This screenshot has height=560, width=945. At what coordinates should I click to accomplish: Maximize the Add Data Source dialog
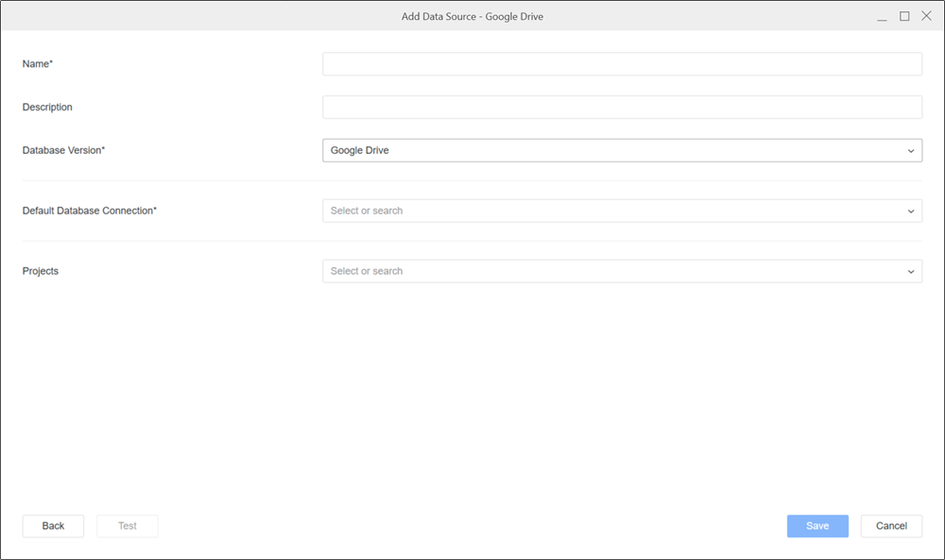click(x=904, y=16)
